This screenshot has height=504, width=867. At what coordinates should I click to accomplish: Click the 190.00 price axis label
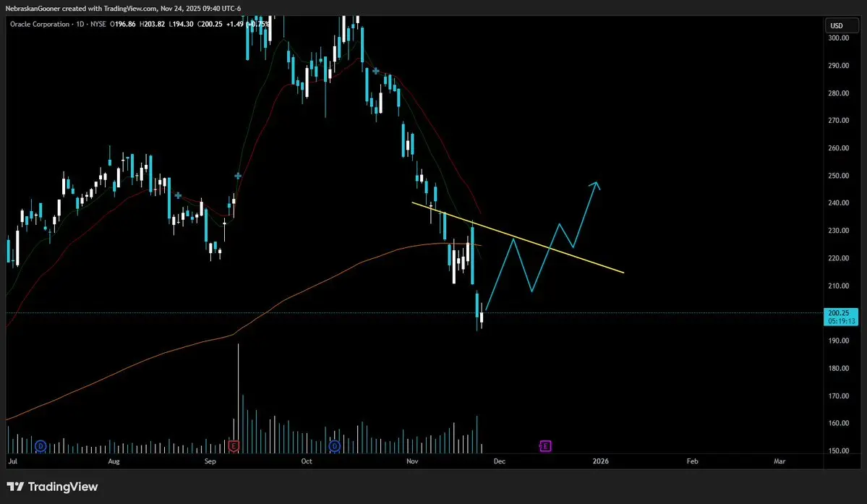click(x=838, y=341)
